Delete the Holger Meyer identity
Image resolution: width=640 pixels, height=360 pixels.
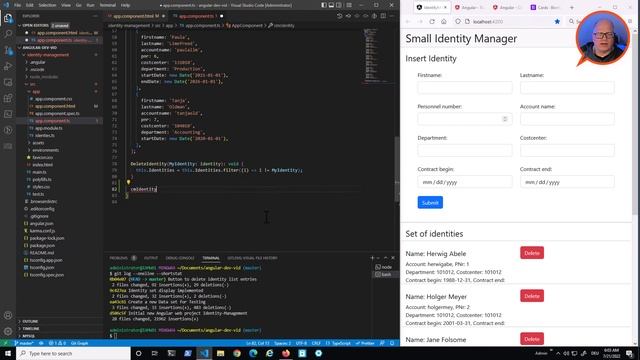pyautogui.click(x=532, y=296)
